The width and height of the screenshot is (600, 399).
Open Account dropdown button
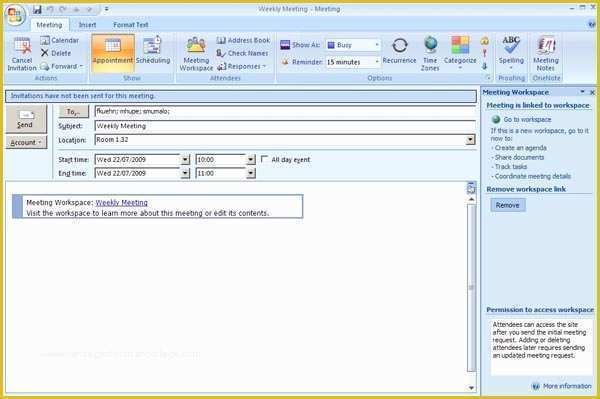pyautogui.click(x=26, y=142)
